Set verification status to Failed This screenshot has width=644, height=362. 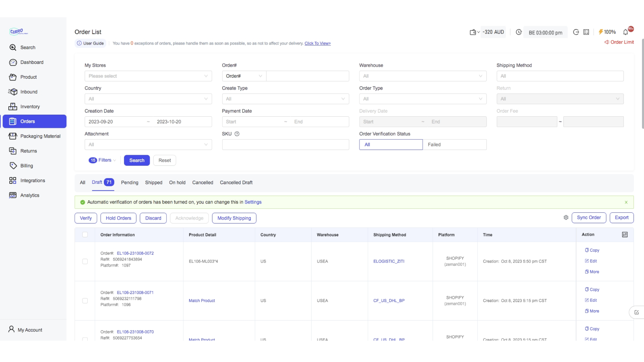(454, 145)
